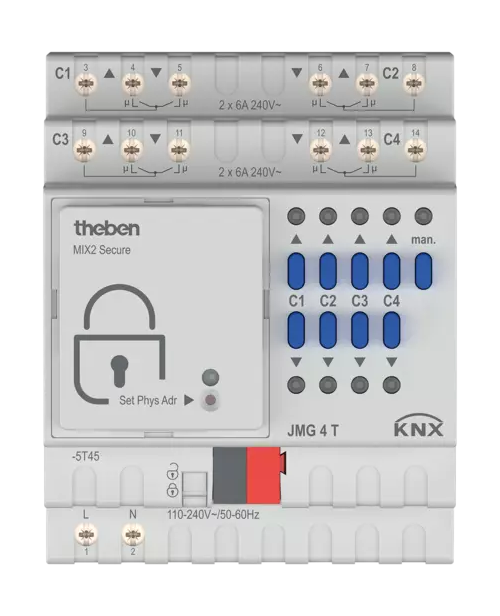500x616 pixels.
Task: Click the status LED above C2 up arrow
Action: tap(328, 216)
